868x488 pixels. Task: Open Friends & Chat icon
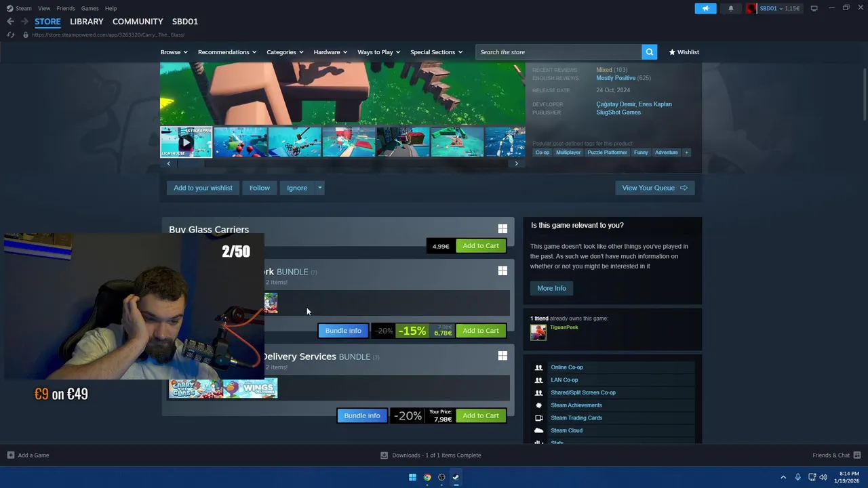click(857, 455)
